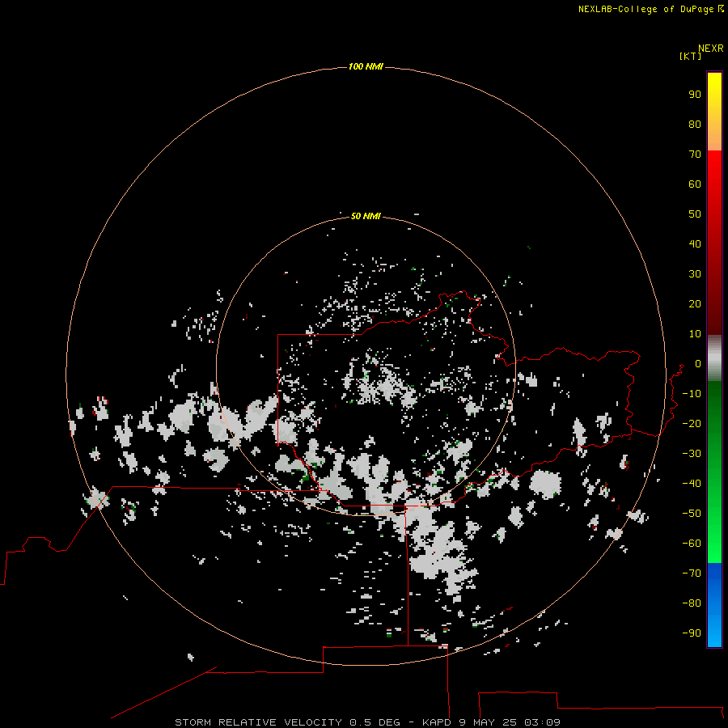Click the KAPD radar site identifier
728x728 pixels.
pos(437,722)
